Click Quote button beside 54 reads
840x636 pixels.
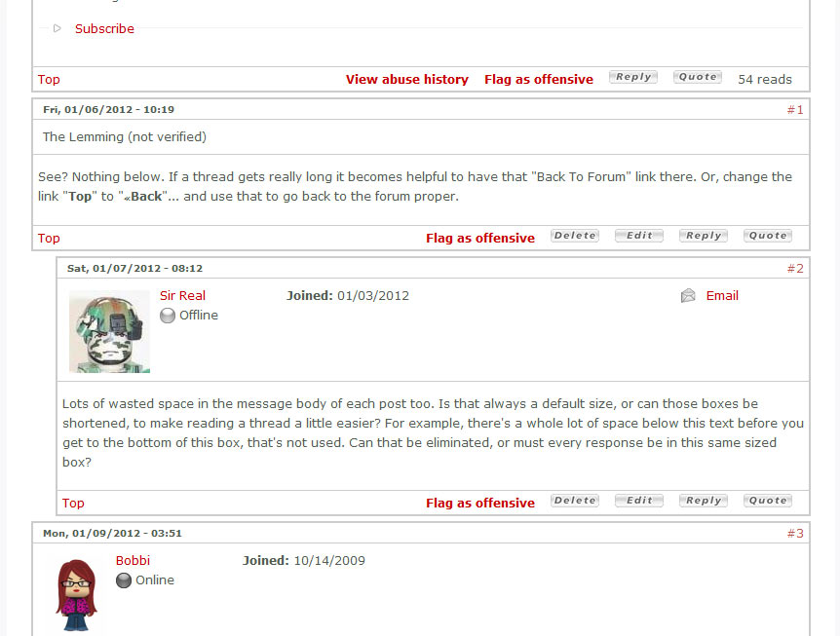[698, 77]
